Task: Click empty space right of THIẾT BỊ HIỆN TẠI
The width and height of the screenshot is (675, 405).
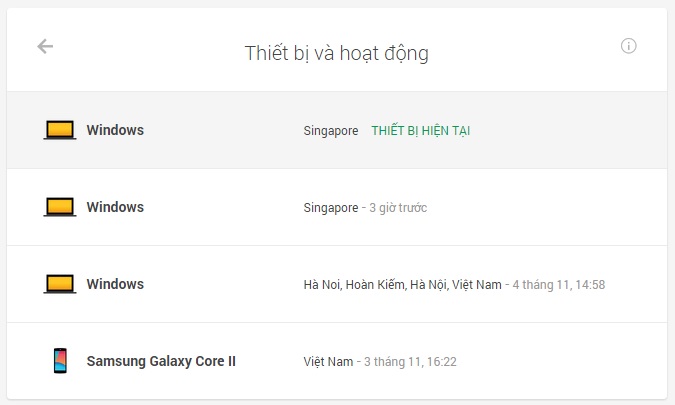Action: coord(570,131)
